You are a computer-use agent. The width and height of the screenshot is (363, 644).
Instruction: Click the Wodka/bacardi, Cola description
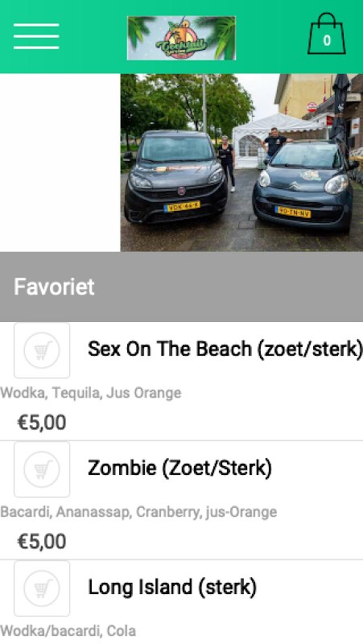pyautogui.click(x=68, y=631)
